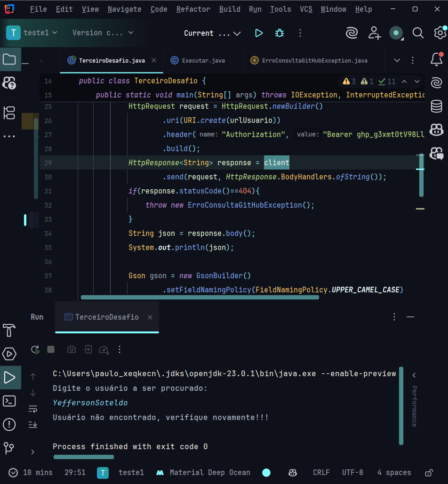This screenshot has height=484, width=448.
Task: Open the Structure tool window icon
Action: tap(9, 113)
